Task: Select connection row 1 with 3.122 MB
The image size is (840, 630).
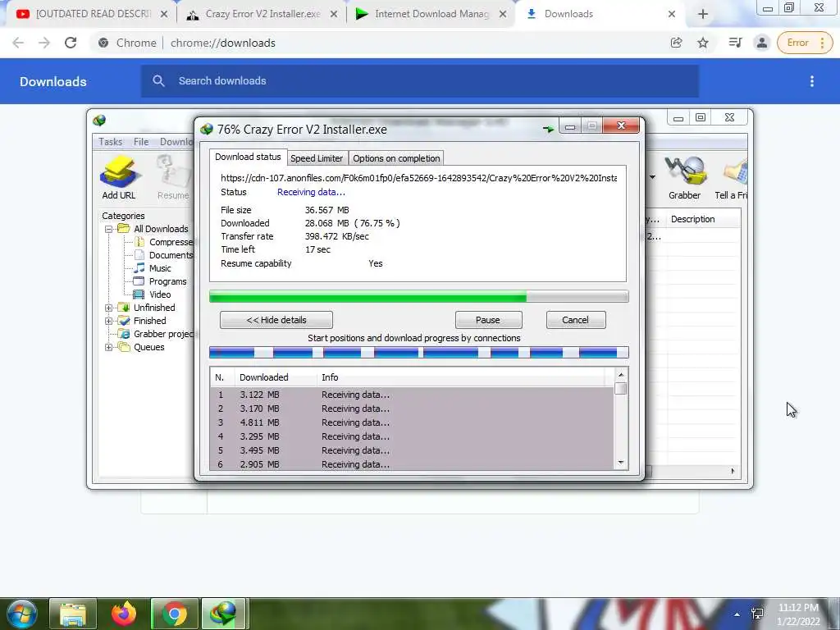Action: pos(412,395)
